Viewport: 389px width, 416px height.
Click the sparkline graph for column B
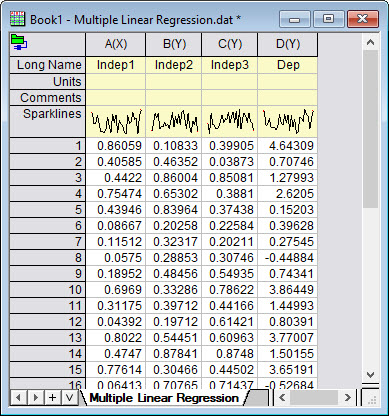[x=174, y=121]
